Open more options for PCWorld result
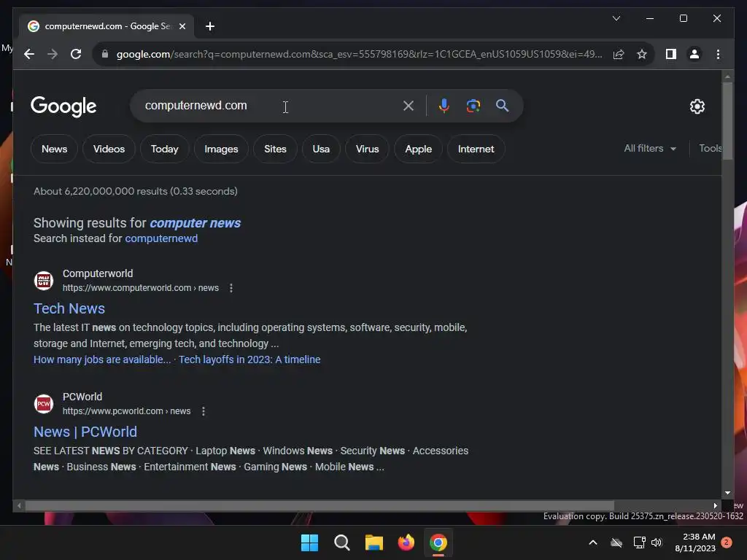This screenshot has height=560, width=747. pos(204,411)
